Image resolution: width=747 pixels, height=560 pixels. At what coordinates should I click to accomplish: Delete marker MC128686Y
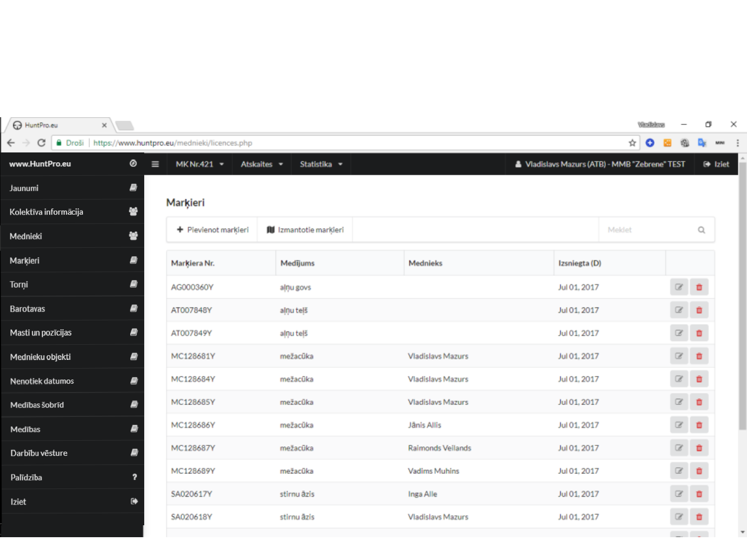(699, 425)
